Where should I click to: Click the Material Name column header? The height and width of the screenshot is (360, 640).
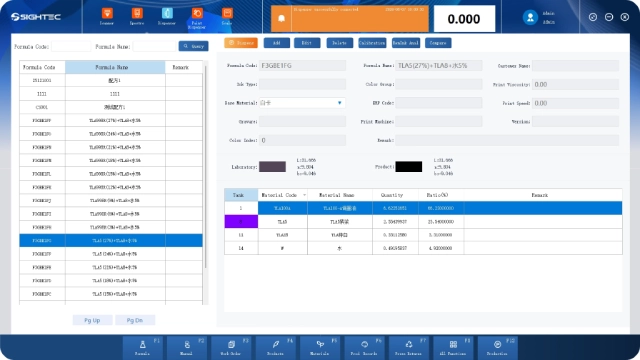[340, 195]
